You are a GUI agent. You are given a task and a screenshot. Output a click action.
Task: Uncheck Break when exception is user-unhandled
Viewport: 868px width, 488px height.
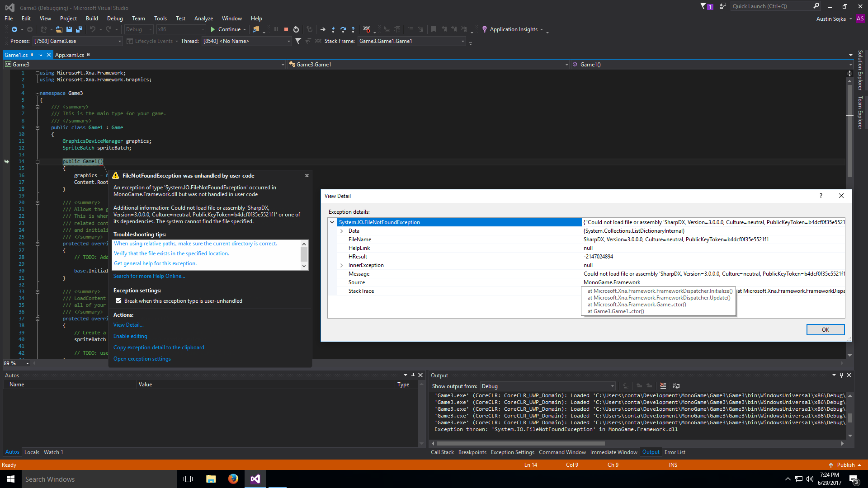tap(119, 301)
